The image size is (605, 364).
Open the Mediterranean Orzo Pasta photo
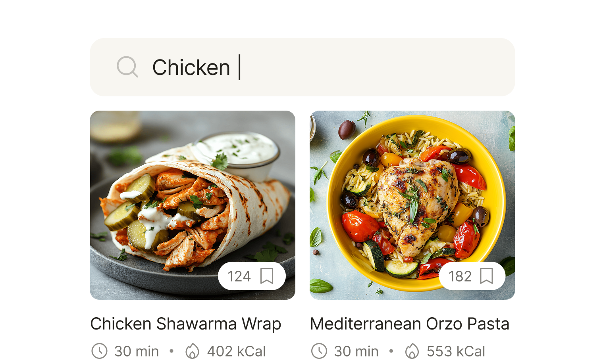coord(412,205)
